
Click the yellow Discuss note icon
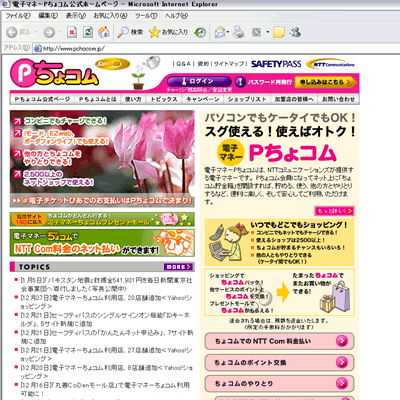pyautogui.click(x=279, y=32)
